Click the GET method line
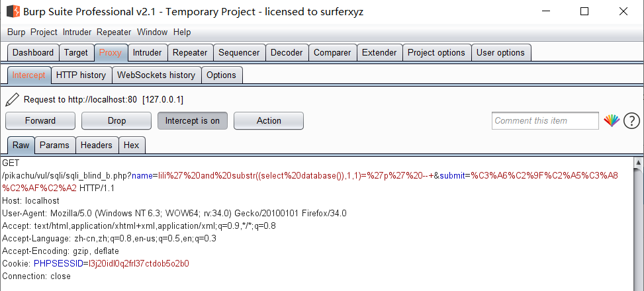The image size is (644, 291). [11, 163]
